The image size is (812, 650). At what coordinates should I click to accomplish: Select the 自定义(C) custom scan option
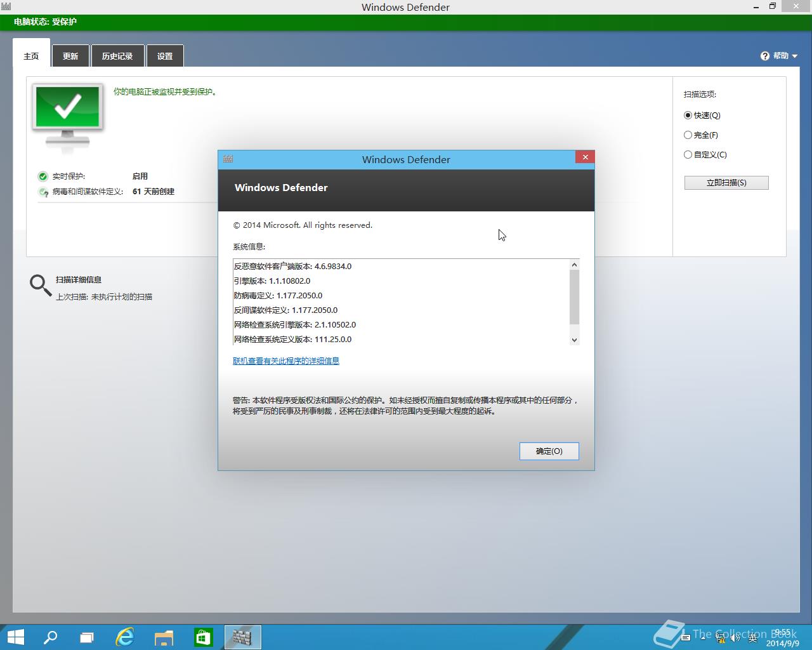(x=705, y=155)
